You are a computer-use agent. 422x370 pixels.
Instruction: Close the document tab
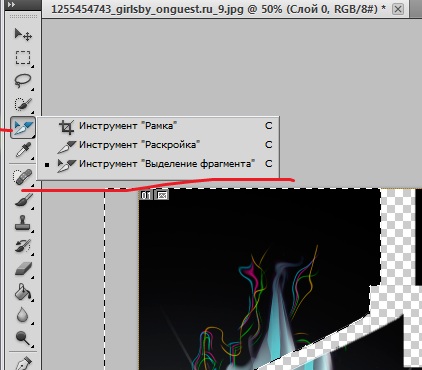point(398,9)
